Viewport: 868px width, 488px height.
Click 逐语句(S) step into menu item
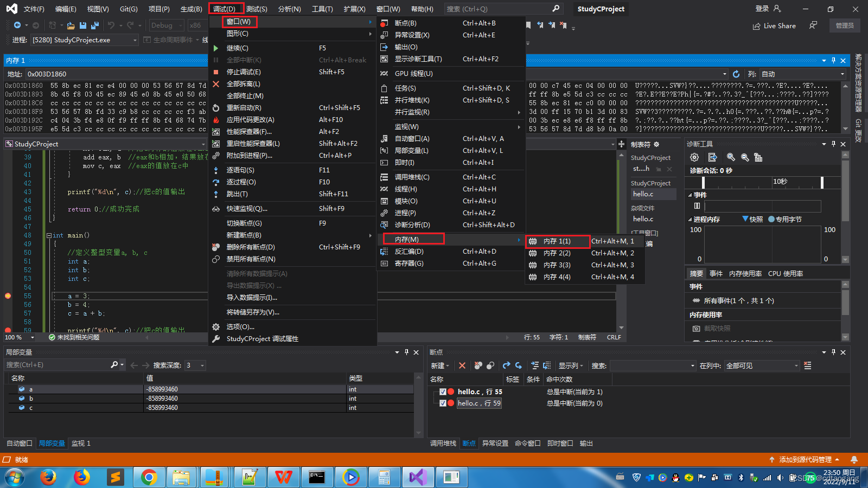coord(292,170)
